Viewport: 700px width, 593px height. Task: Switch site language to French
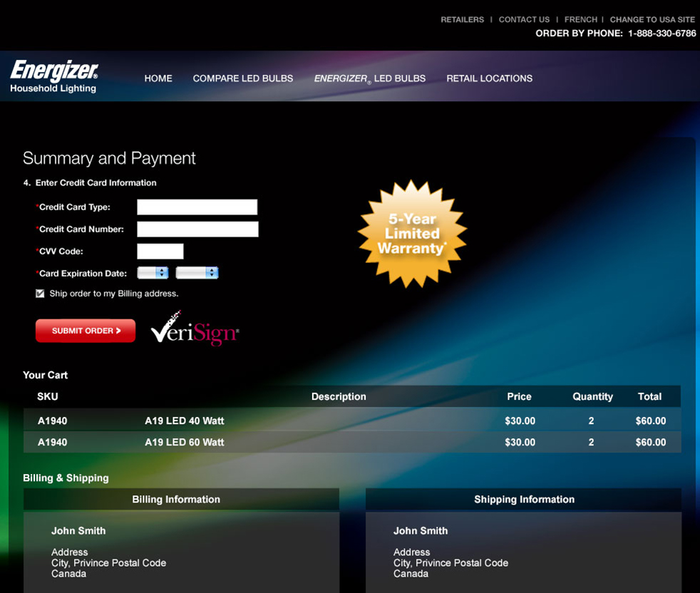[580, 20]
